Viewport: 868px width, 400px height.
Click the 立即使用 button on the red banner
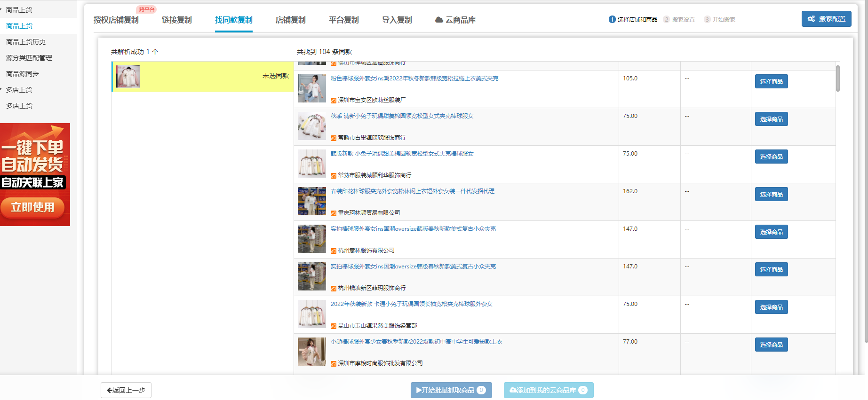click(x=32, y=207)
